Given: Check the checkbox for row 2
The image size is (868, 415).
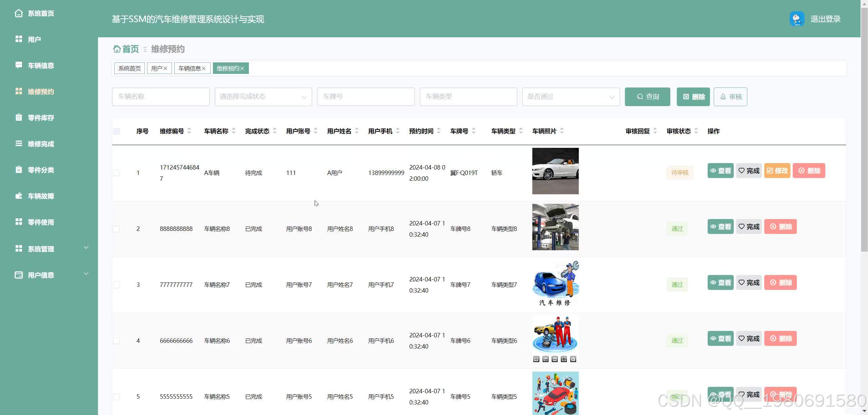Looking at the screenshot, I should tap(117, 229).
